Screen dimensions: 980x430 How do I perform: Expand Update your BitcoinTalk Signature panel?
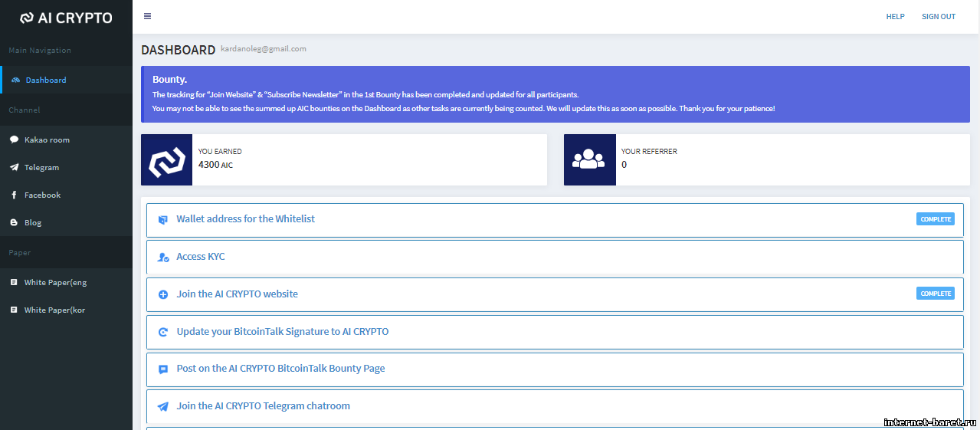click(x=555, y=332)
